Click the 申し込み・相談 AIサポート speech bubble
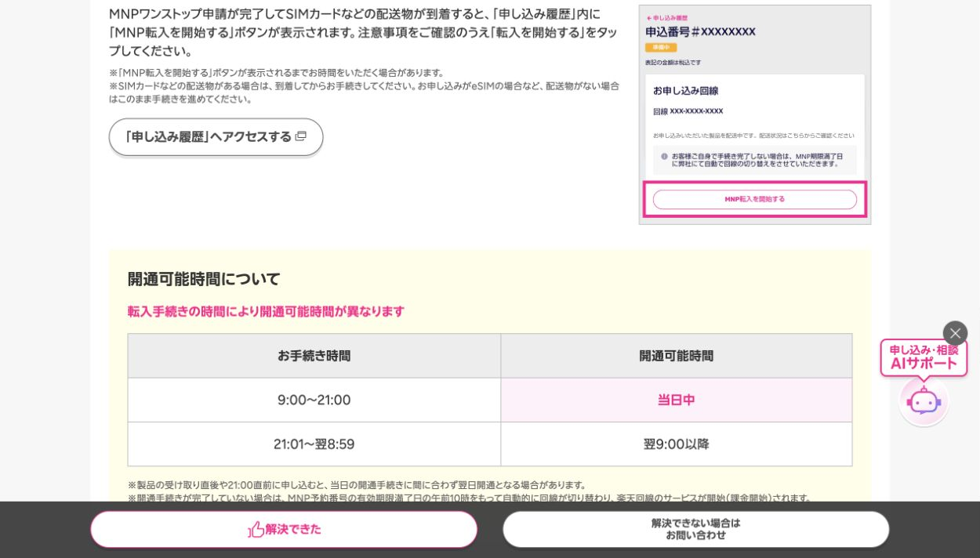Screen dimensions: 980x558 924,357
